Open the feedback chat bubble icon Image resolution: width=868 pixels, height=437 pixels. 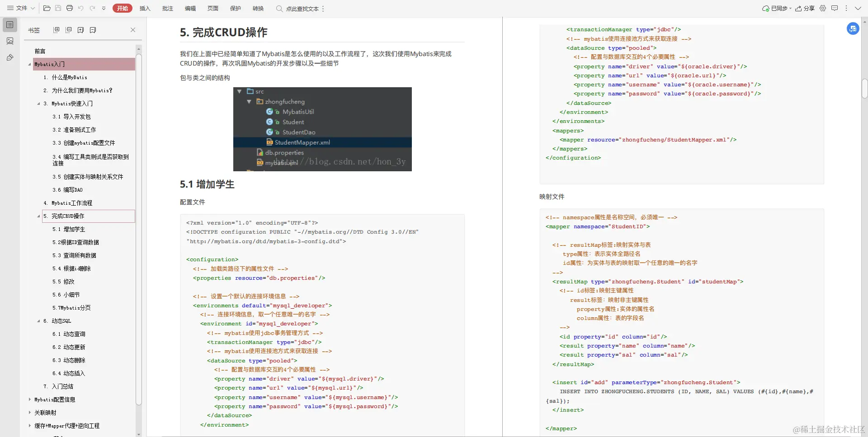pos(835,8)
